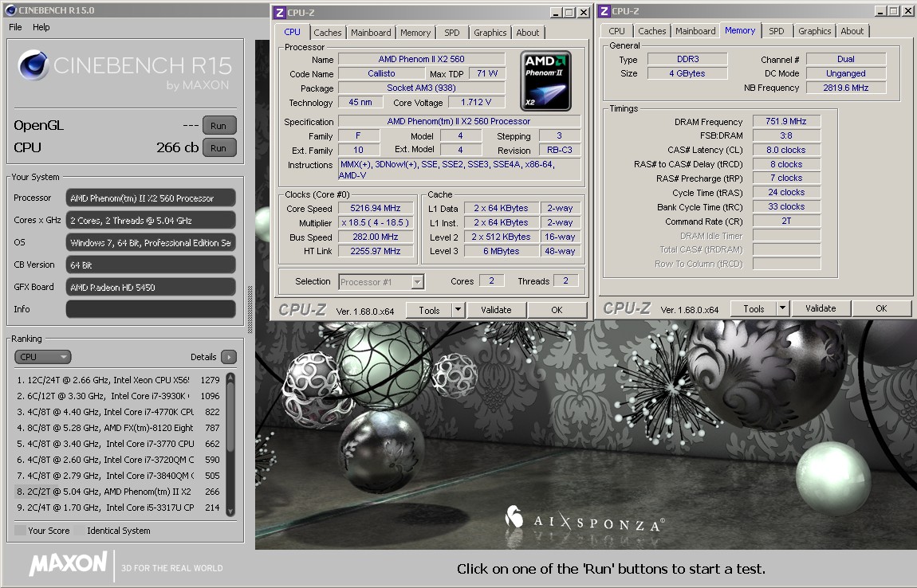
Task: Click NB Frequency value 2819.6 MHz
Action: tap(846, 88)
